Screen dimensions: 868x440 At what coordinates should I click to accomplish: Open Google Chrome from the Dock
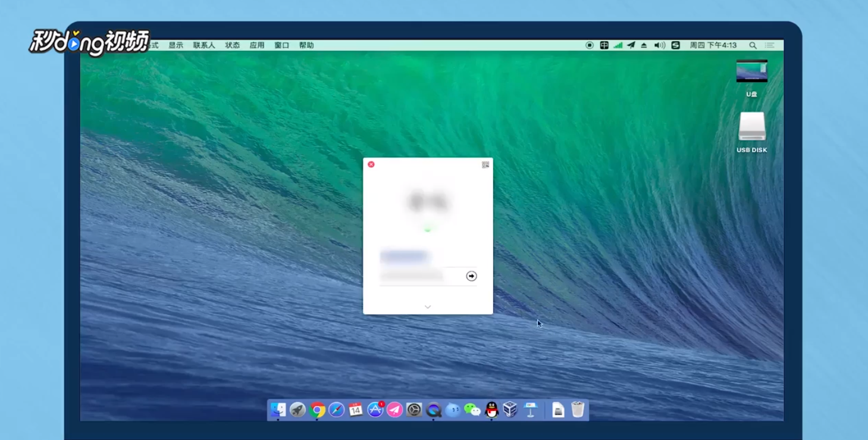pyautogui.click(x=317, y=410)
